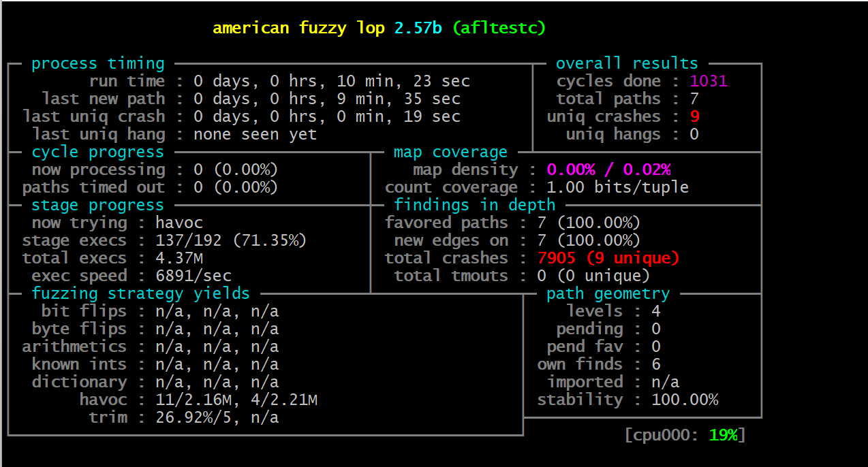
Task: Click the cycles done value "1031"
Action: (709, 82)
